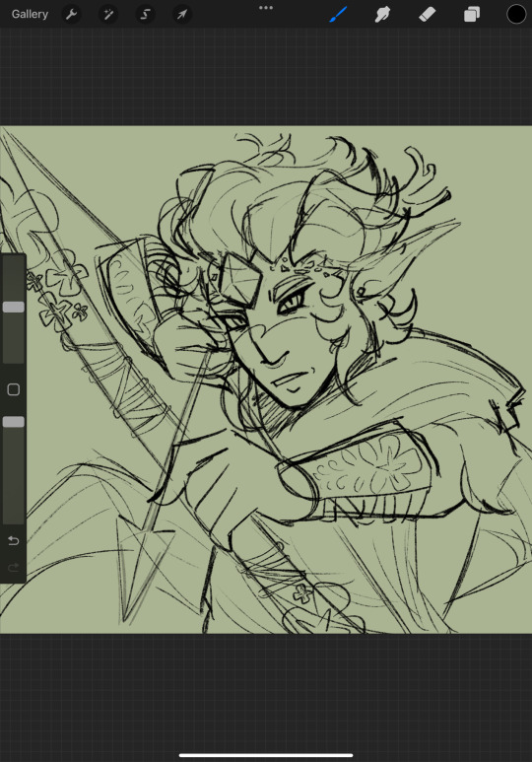Open the Actions wrench menu
The width and height of the screenshot is (532, 762).
tap(71, 14)
